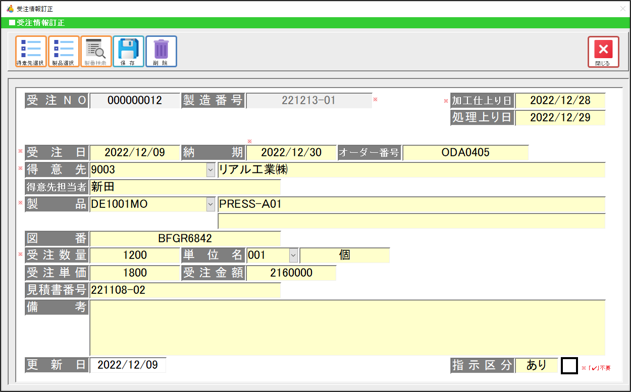Click the 見積書番号 field 221108-02

point(185,290)
